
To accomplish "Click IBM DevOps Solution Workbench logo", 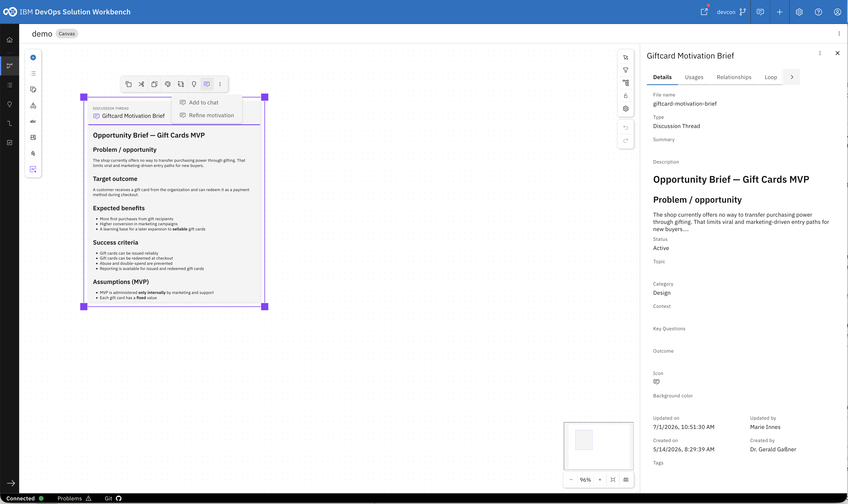I will coord(67,12).
